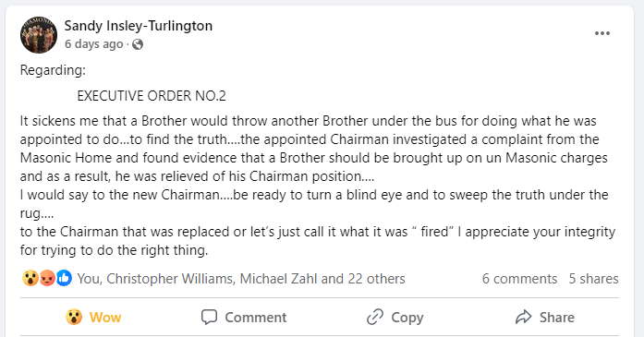Click the Wow emoji reaction icon in summary
This screenshot has height=337, width=644.
(30, 278)
